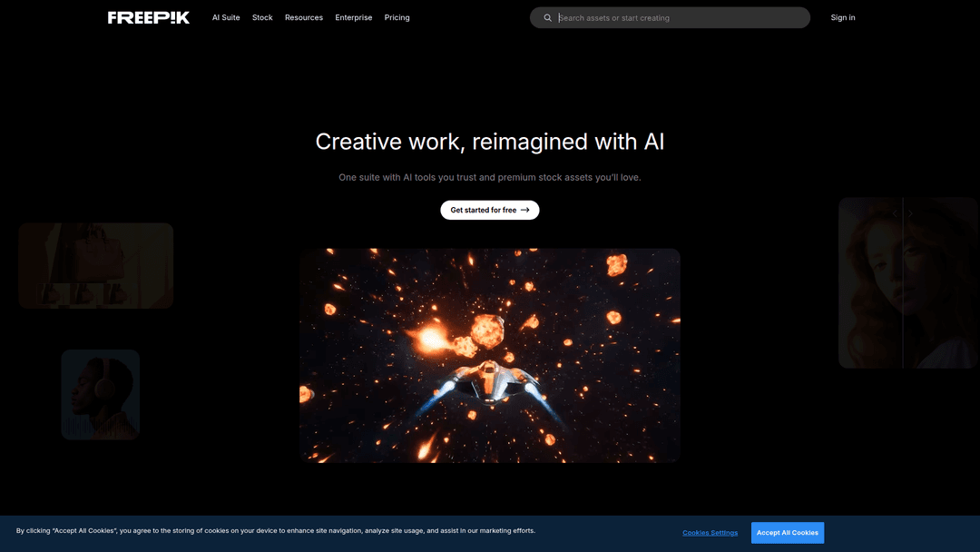Click the spaceship hero image
The width and height of the screenshot is (980, 552).
click(490, 355)
